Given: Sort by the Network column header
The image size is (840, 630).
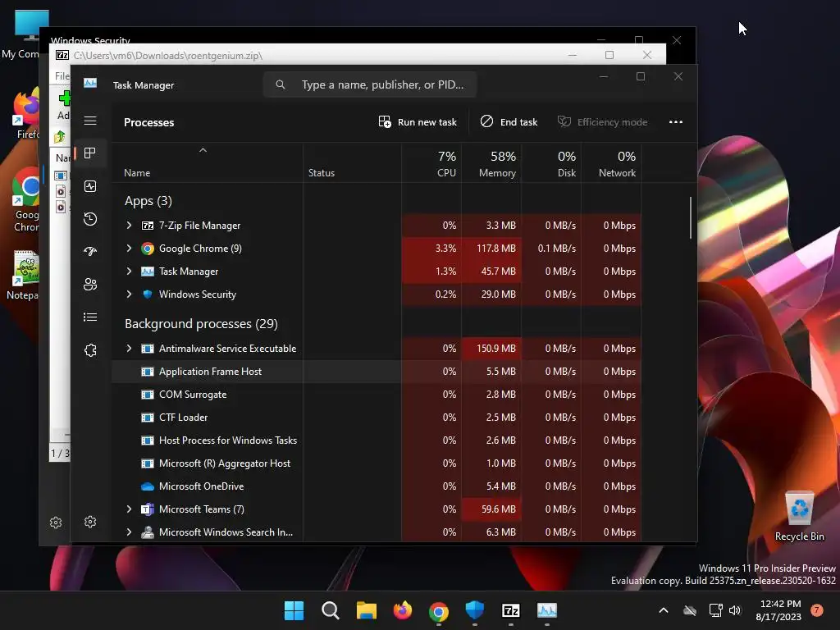Looking at the screenshot, I should (x=611, y=163).
